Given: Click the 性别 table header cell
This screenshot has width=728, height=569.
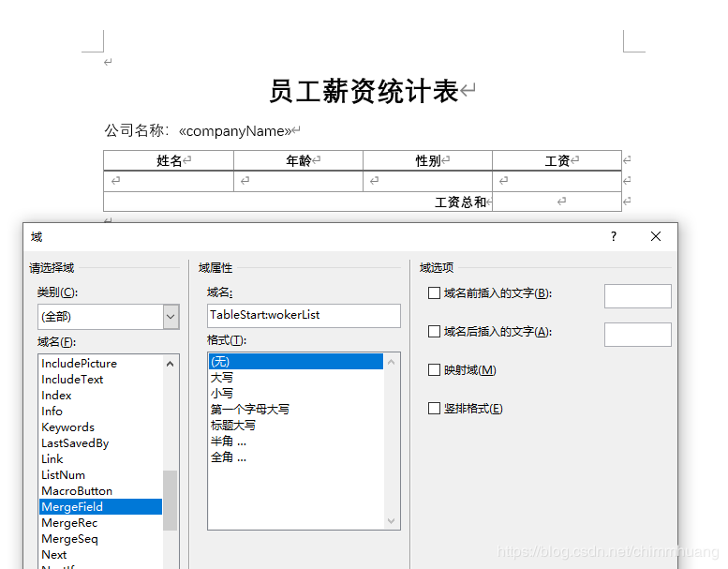Looking at the screenshot, I should click(427, 160).
